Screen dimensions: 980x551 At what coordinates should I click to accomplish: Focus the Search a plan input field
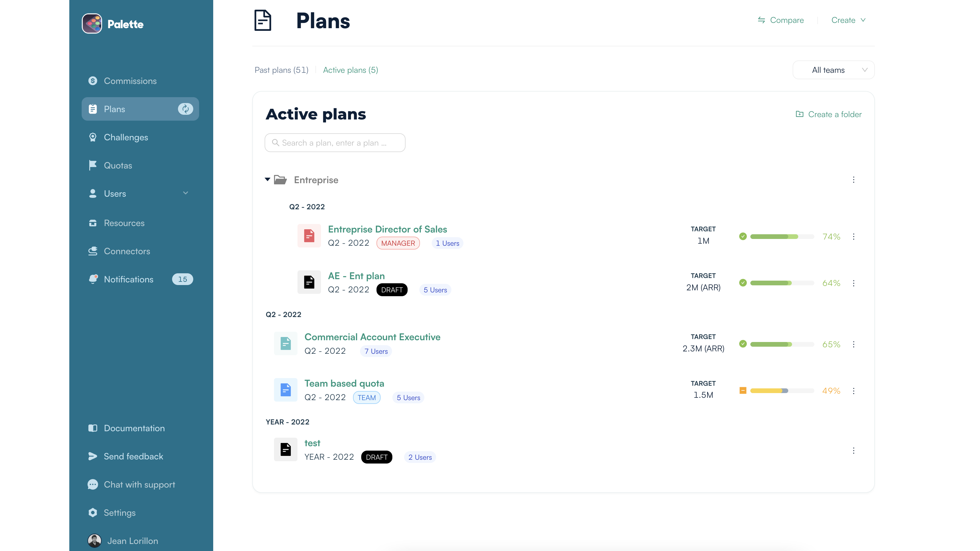[x=335, y=143]
